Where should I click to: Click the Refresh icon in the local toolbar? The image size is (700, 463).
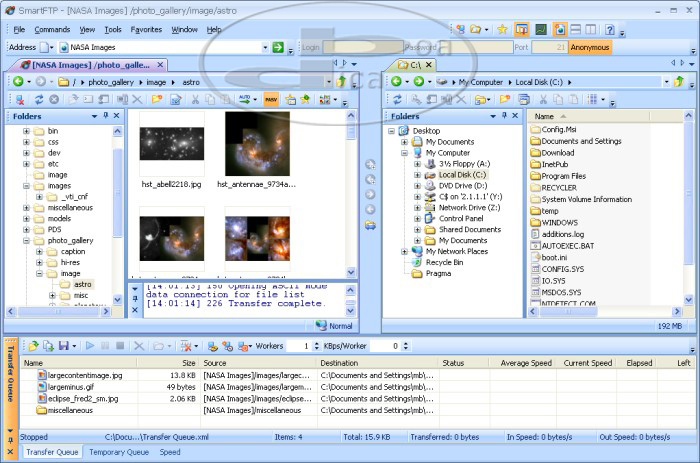(x=397, y=99)
